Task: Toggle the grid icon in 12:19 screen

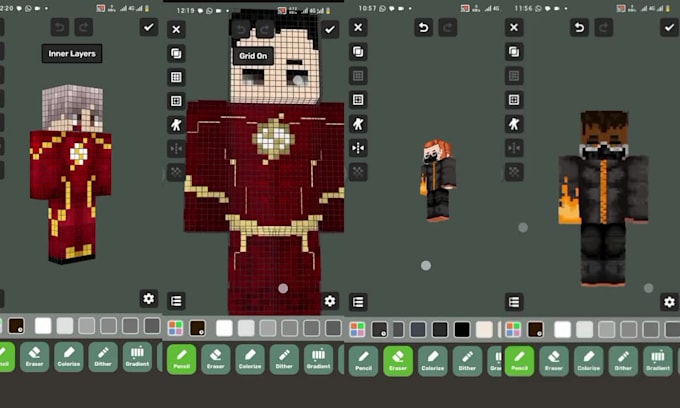Action: pos(176,77)
